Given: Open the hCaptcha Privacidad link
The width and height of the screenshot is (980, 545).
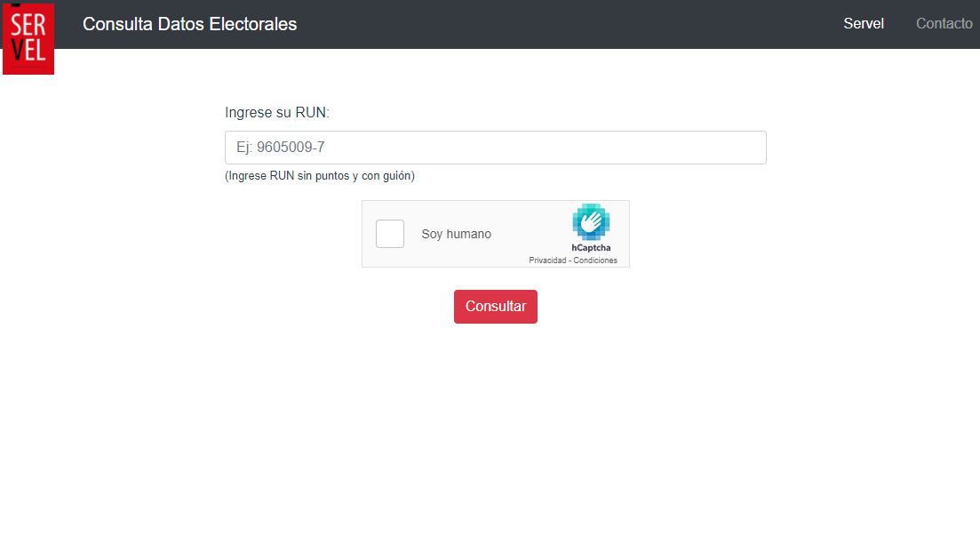Looking at the screenshot, I should coord(546,260).
